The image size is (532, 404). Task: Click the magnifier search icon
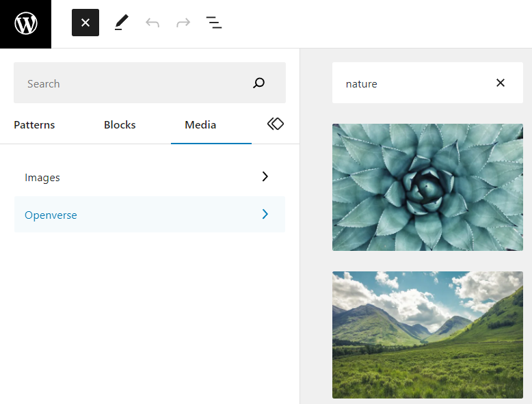click(x=258, y=83)
